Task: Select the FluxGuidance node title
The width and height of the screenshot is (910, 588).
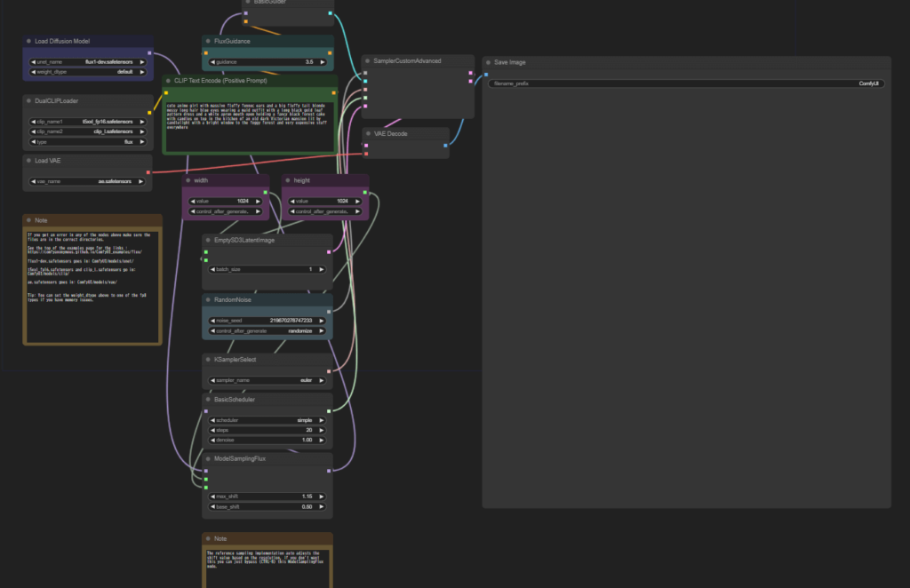Action: click(x=232, y=41)
